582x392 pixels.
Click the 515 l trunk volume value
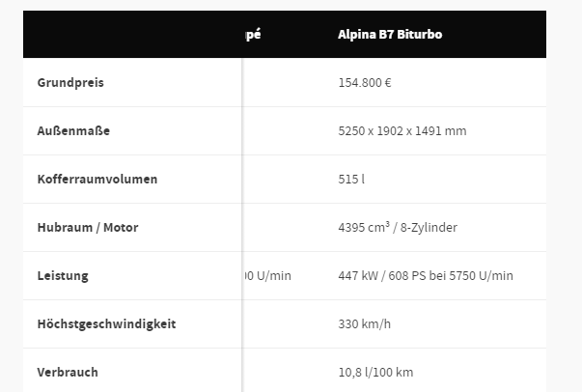pyautogui.click(x=351, y=179)
